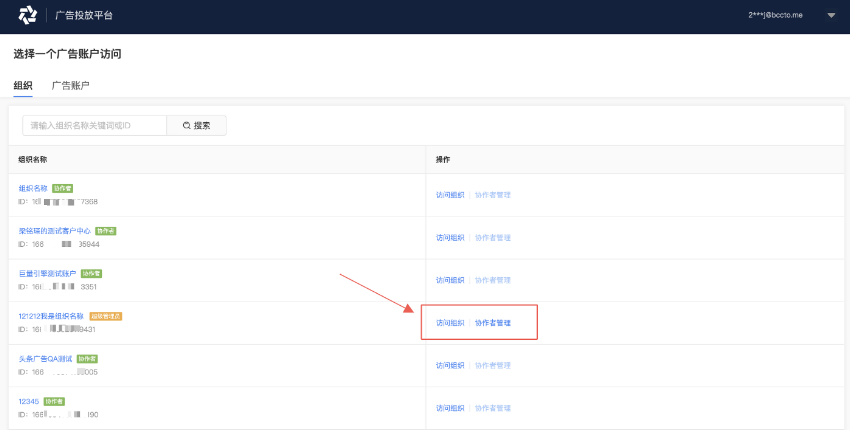This screenshot has width=850, height=430.
Task: Click 访问组织 for the 12345 row
Action: [450, 408]
